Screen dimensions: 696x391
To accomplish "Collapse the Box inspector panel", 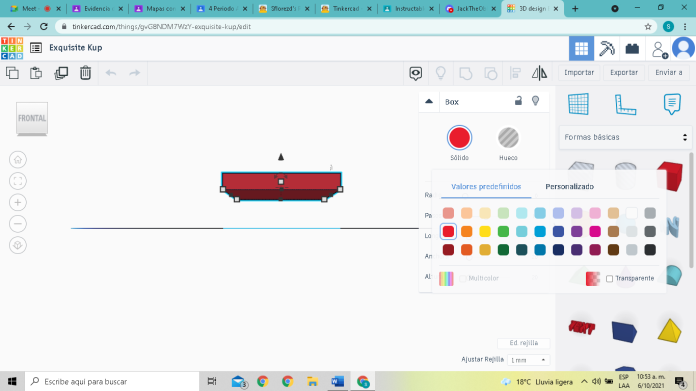I will coord(429,101).
